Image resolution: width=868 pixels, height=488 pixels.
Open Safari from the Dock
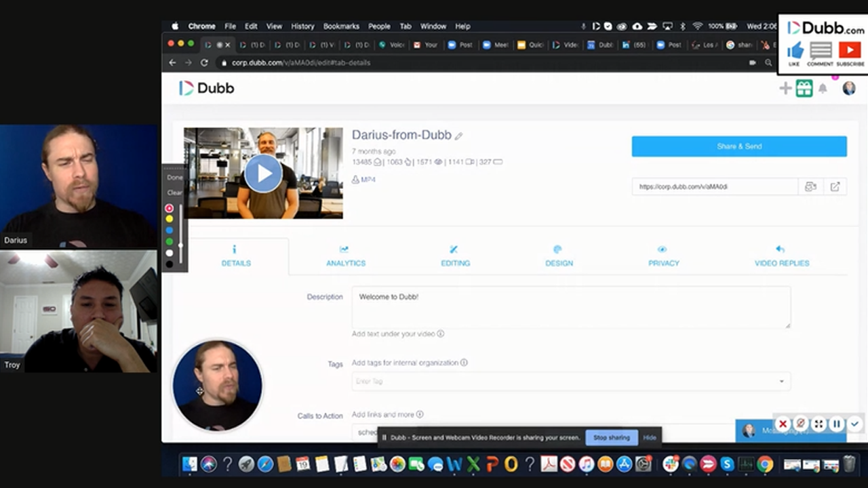(x=265, y=464)
